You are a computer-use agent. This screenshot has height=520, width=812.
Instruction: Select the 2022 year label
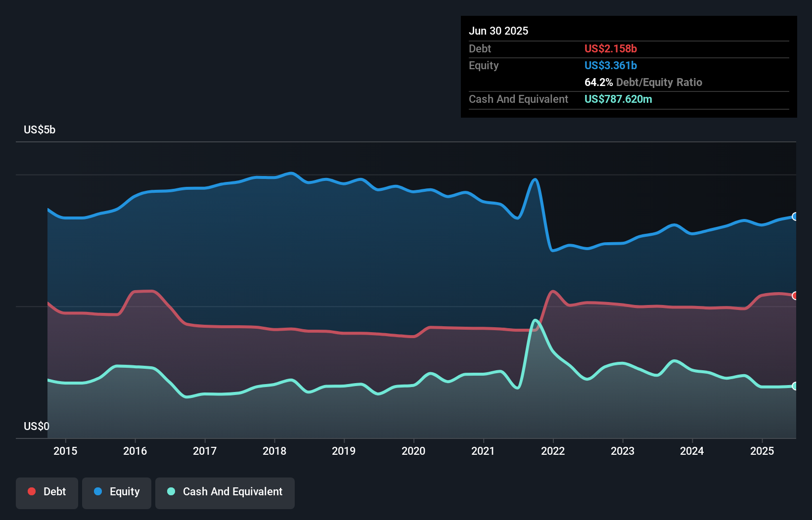tap(553, 451)
